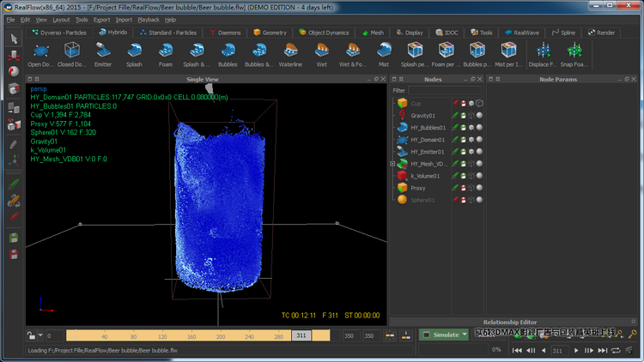Toggle wireframe display of Cup node

pyautogui.click(x=479, y=104)
